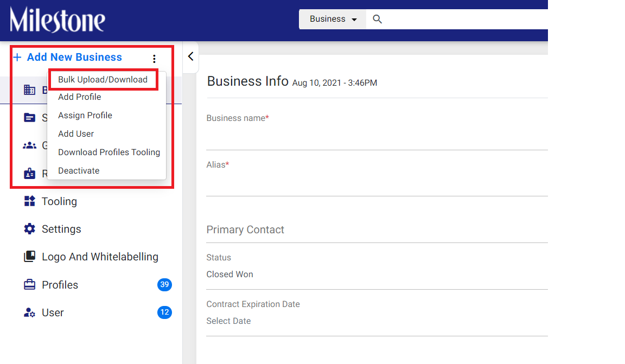The height and width of the screenshot is (364, 625).
Task: Click the Aug 10, 2021 - 3:46PM timestamp
Action: (334, 83)
